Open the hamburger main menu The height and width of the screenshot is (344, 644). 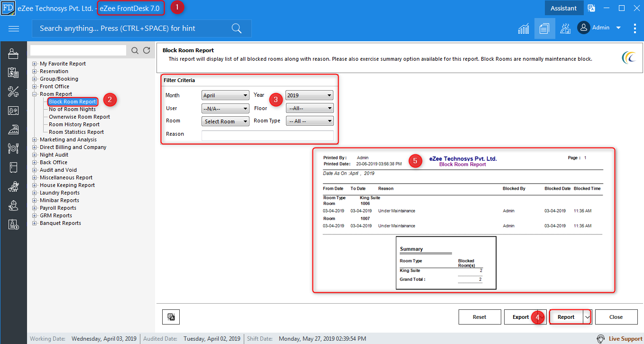click(x=14, y=29)
